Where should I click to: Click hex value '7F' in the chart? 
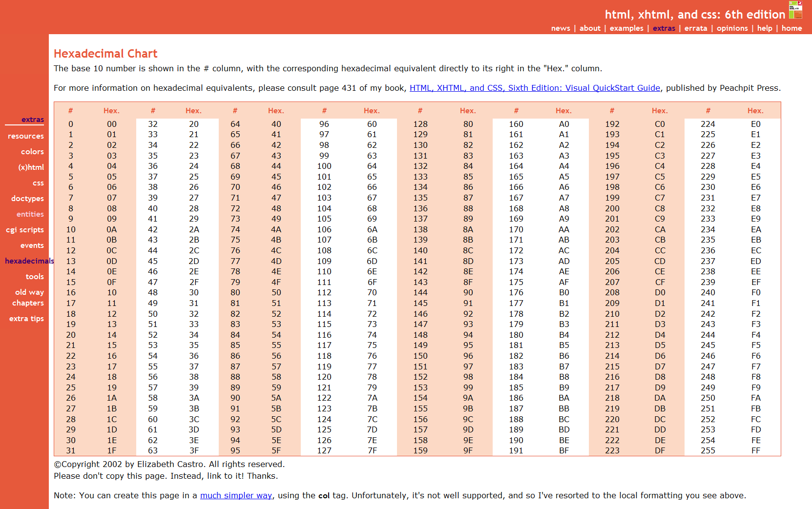coord(372,450)
